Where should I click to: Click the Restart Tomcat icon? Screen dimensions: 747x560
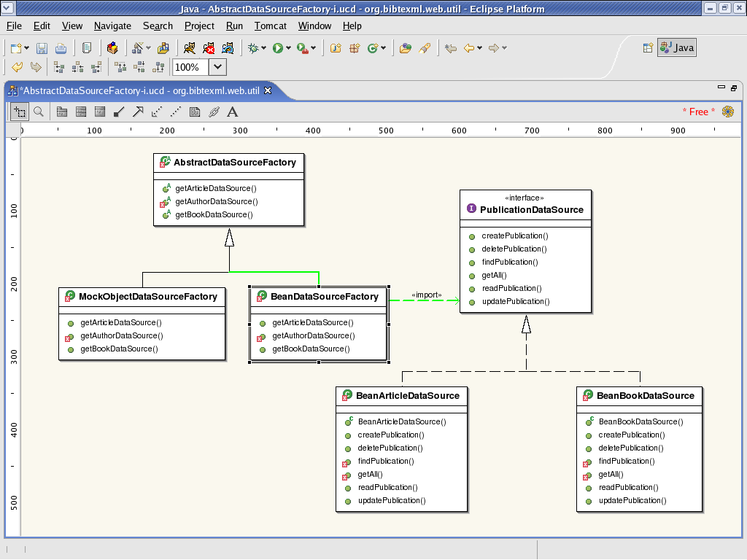(228, 48)
